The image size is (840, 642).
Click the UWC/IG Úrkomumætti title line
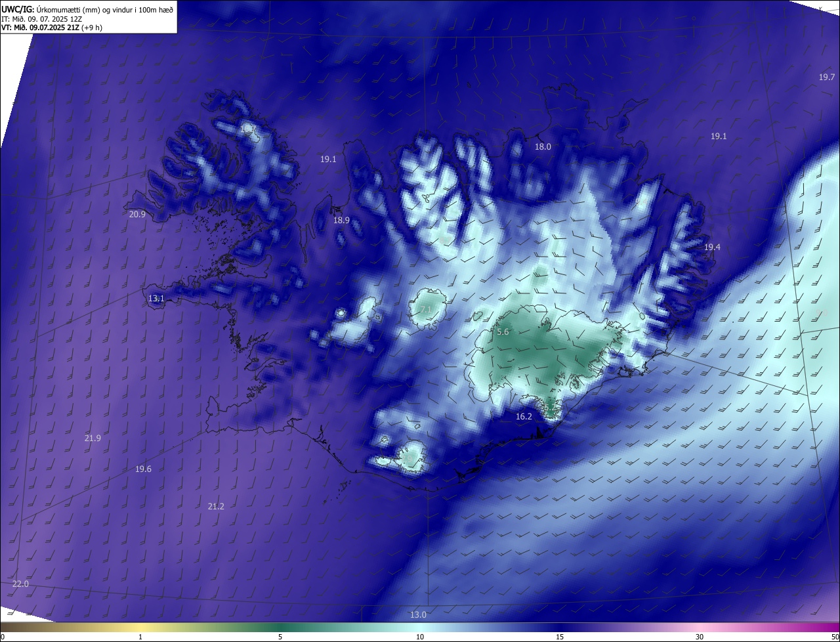87,9
